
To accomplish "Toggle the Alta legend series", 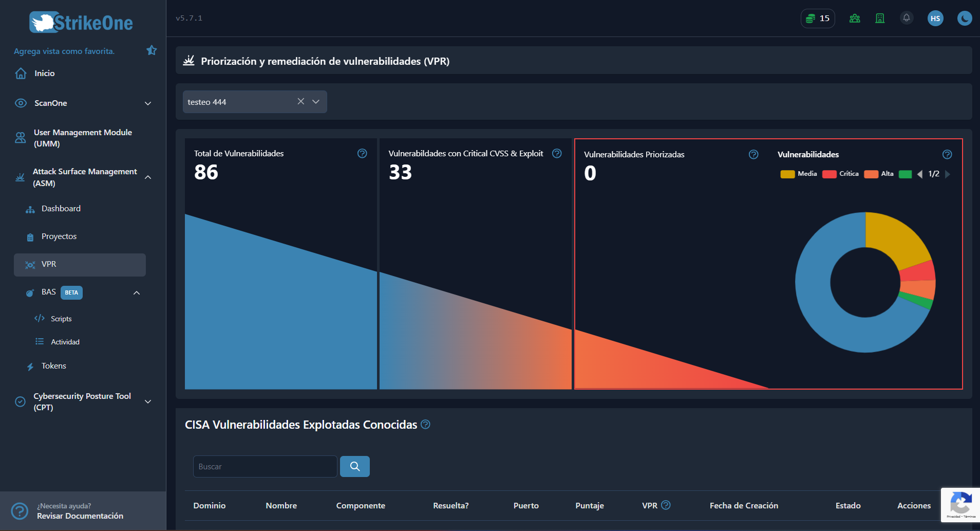I will tap(879, 174).
